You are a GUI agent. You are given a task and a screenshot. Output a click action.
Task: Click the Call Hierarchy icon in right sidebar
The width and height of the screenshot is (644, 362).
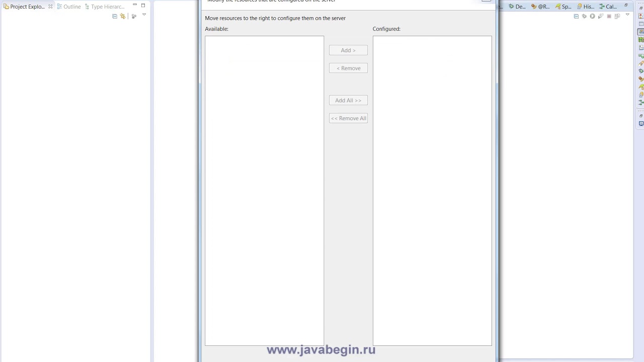click(641, 102)
